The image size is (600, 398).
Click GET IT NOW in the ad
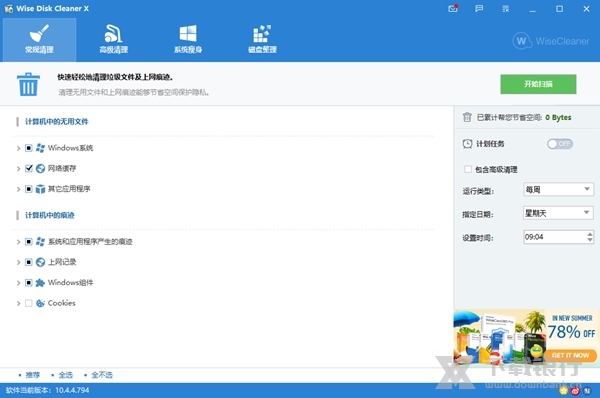click(x=570, y=356)
